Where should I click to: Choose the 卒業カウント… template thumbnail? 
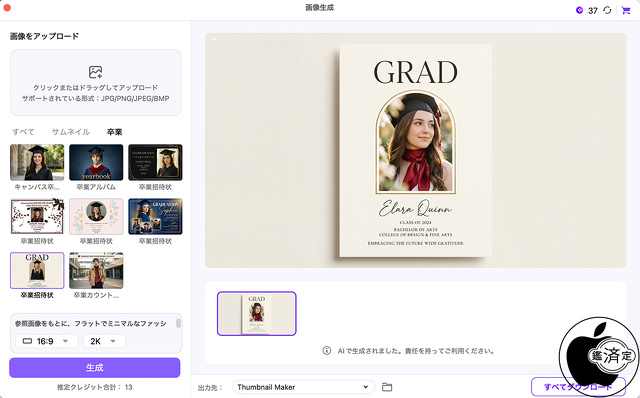tap(96, 270)
